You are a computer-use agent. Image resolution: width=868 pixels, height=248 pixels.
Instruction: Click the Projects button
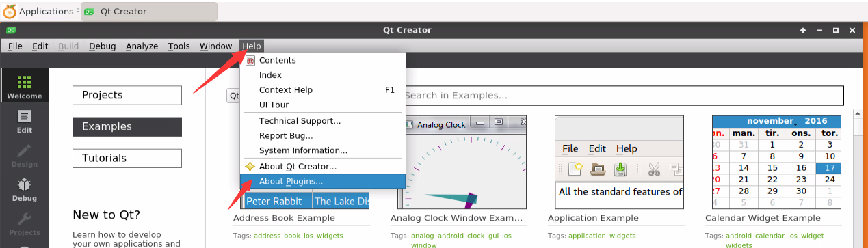(127, 95)
